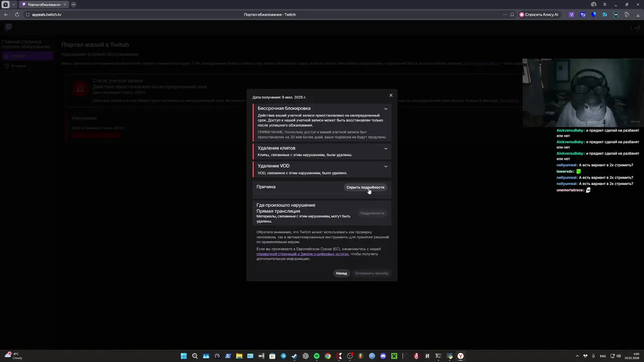The height and width of the screenshot is (362, 644).
Task: Click the 7TV extension icon
Action: 605,15
